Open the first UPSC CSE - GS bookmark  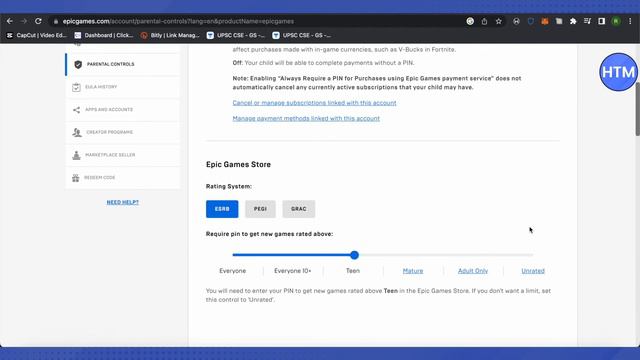click(x=236, y=36)
